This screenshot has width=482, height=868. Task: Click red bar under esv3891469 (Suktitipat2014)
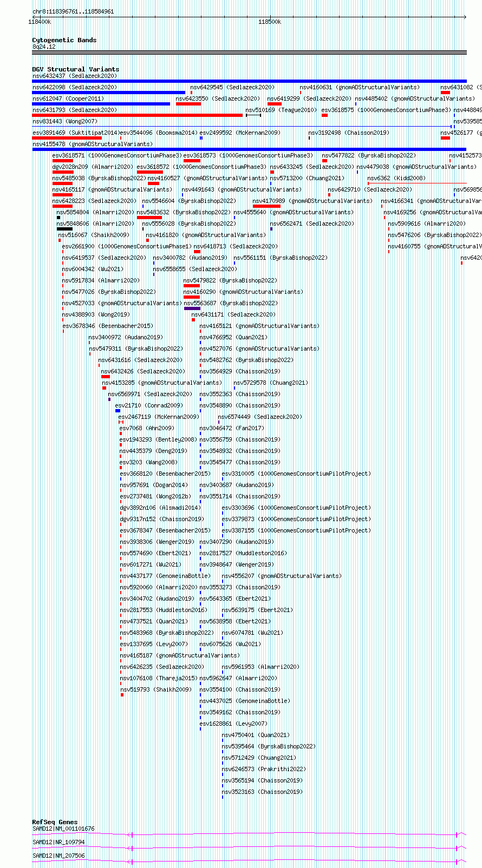67,138
